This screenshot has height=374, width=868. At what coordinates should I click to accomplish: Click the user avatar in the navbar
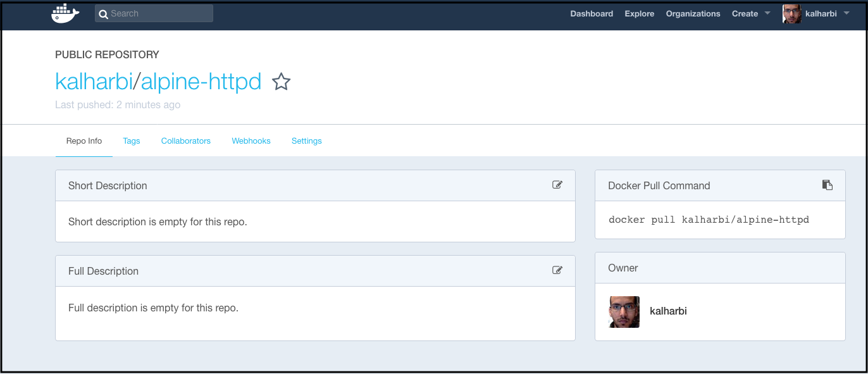pyautogui.click(x=792, y=14)
